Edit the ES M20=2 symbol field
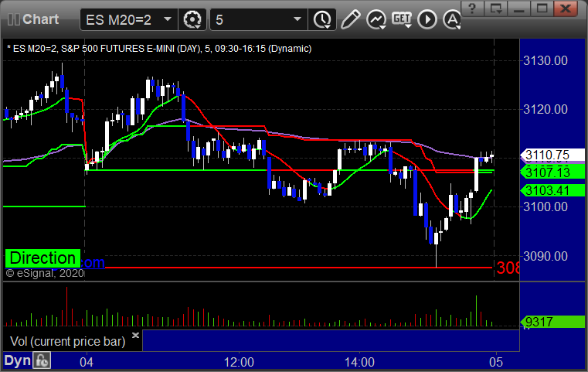 click(x=128, y=19)
